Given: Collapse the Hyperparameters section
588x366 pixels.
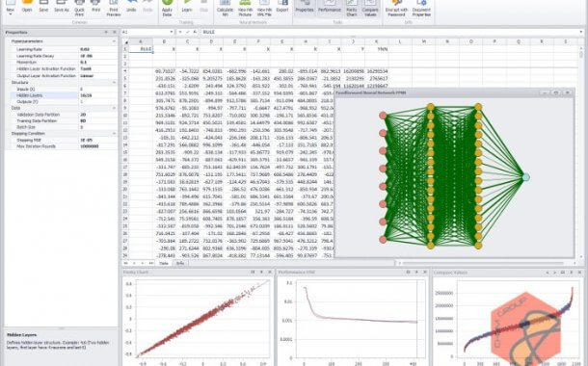Looking at the screenshot, I should point(114,41).
